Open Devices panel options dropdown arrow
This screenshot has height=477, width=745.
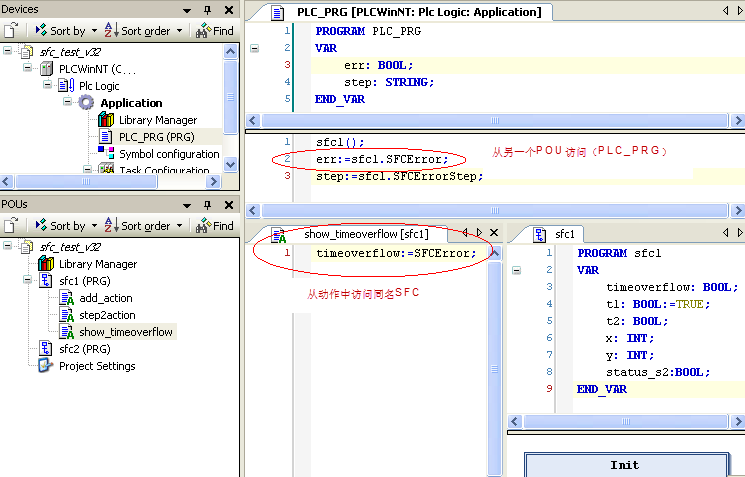187,10
